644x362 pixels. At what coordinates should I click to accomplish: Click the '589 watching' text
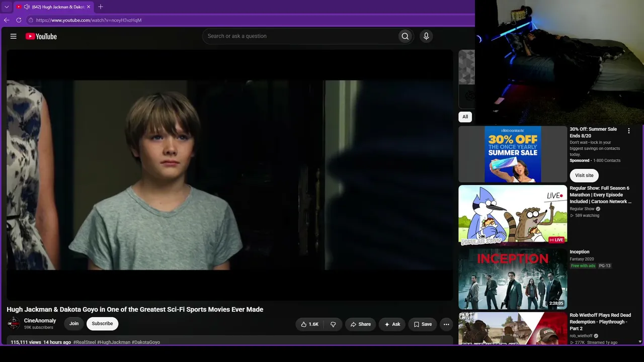(x=587, y=216)
